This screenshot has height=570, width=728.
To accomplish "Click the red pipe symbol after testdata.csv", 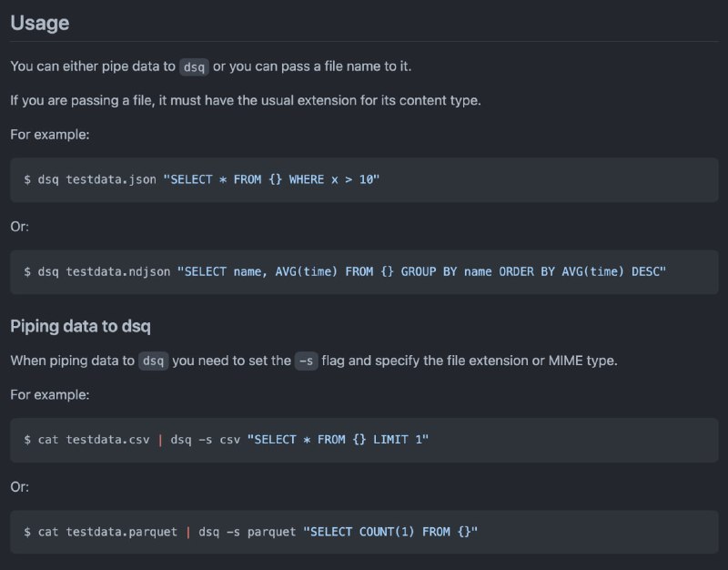I will [x=160, y=440].
